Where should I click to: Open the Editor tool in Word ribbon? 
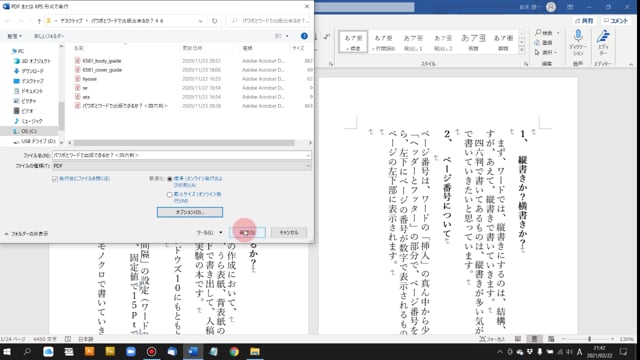coord(603,42)
